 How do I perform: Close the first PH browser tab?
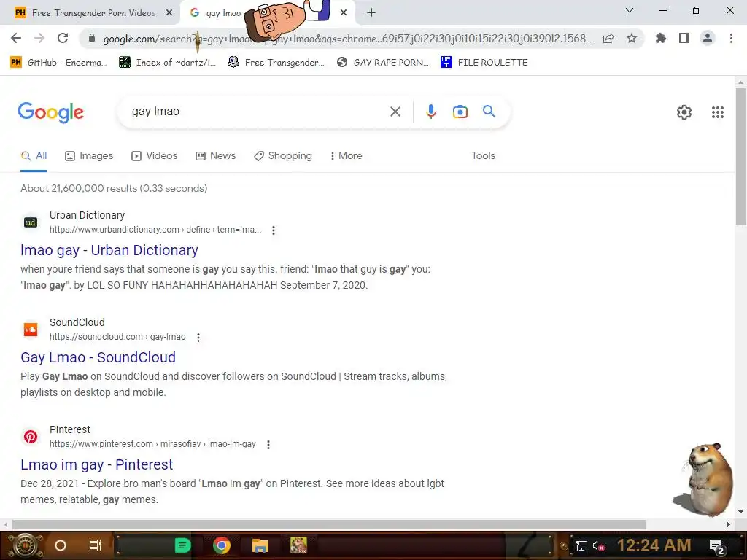coord(169,13)
